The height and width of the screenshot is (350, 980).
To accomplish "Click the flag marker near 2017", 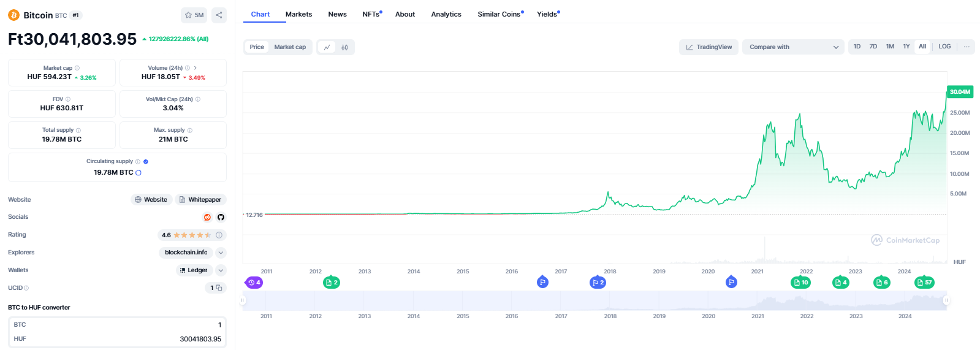I will point(542,283).
